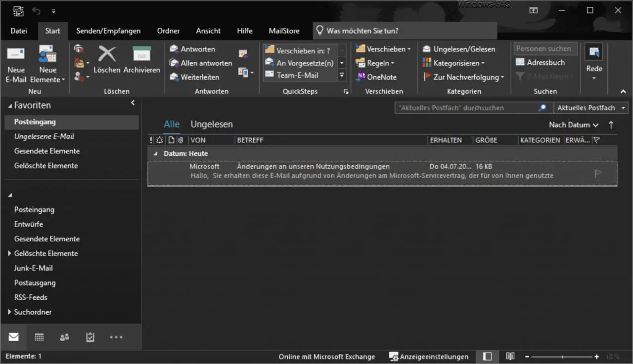Switch to the Mail view icon

(x=13, y=337)
